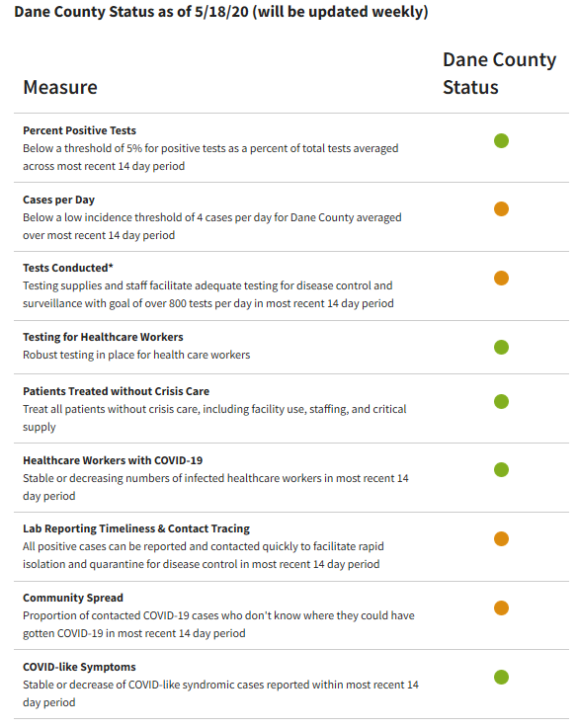Click the Testing for Healthcare Workers heading
This screenshot has height=728, width=578.
pyautogui.click(x=103, y=337)
